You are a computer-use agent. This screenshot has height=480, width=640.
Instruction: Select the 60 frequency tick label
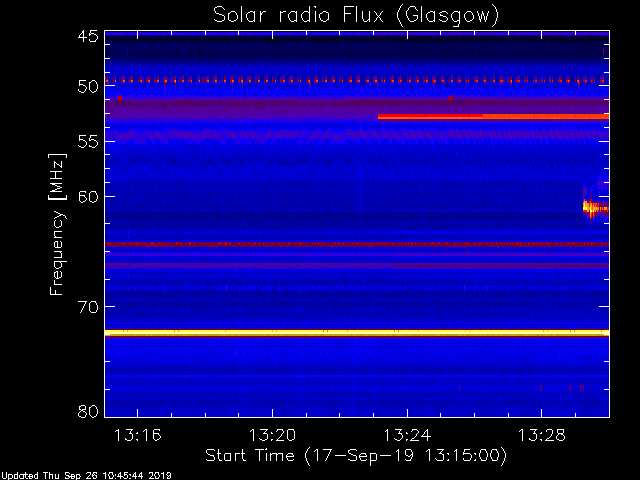point(88,196)
